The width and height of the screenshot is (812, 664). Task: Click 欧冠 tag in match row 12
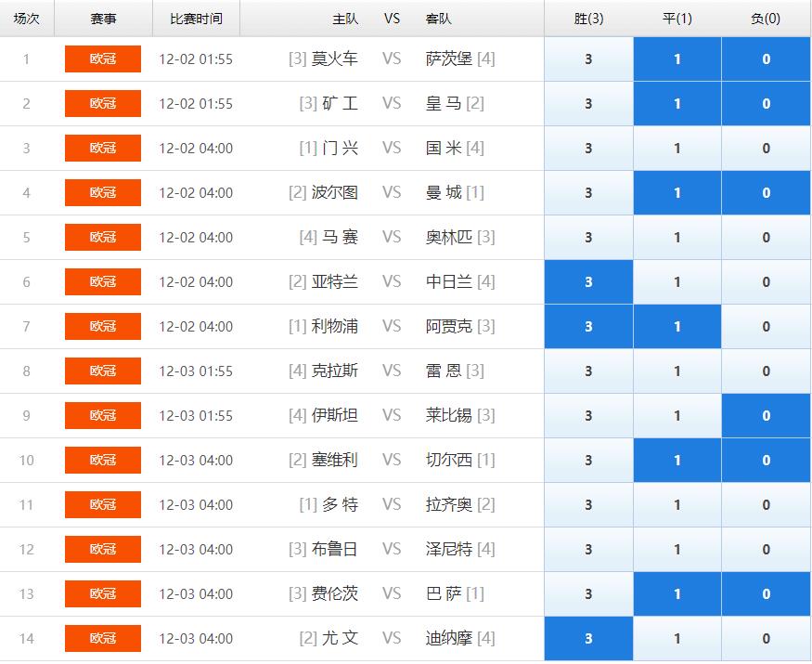click(103, 549)
